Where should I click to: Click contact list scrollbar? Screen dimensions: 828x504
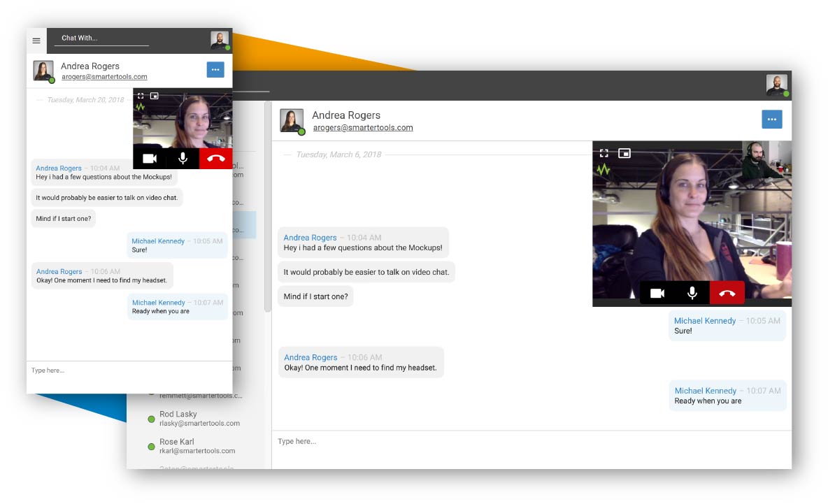click(x=268, y=207)
